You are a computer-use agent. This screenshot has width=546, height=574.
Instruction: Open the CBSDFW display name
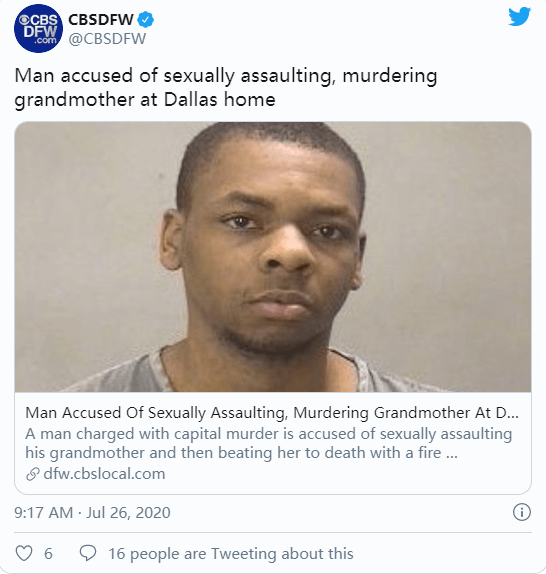[x=101, y=19]
